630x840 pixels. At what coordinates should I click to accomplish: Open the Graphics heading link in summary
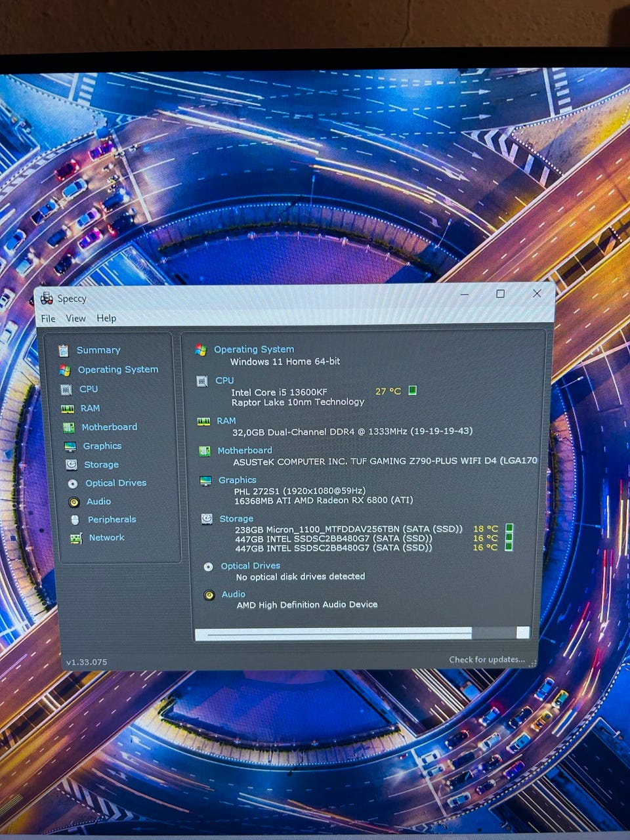click(x=238, y=480)
